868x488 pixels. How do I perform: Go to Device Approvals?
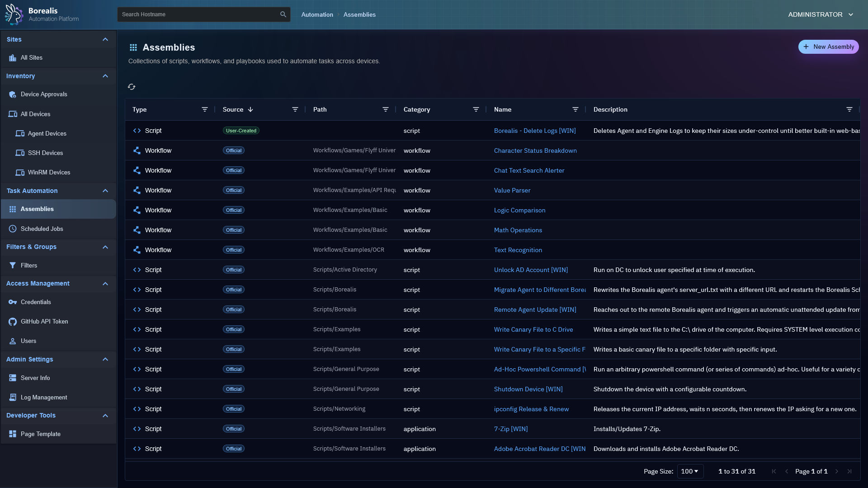pyautogui.click(x=44, y=94)
